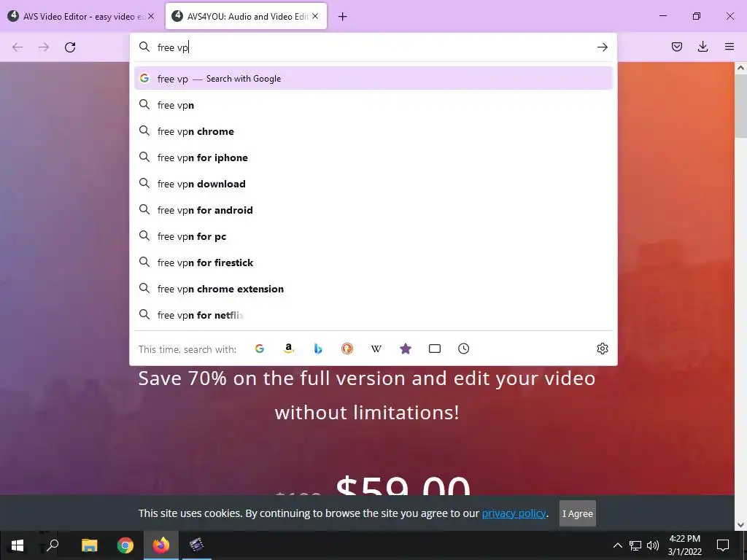Screen dimensions: 747x560
Task: Go forward to the next page
Action: (44, 47)
